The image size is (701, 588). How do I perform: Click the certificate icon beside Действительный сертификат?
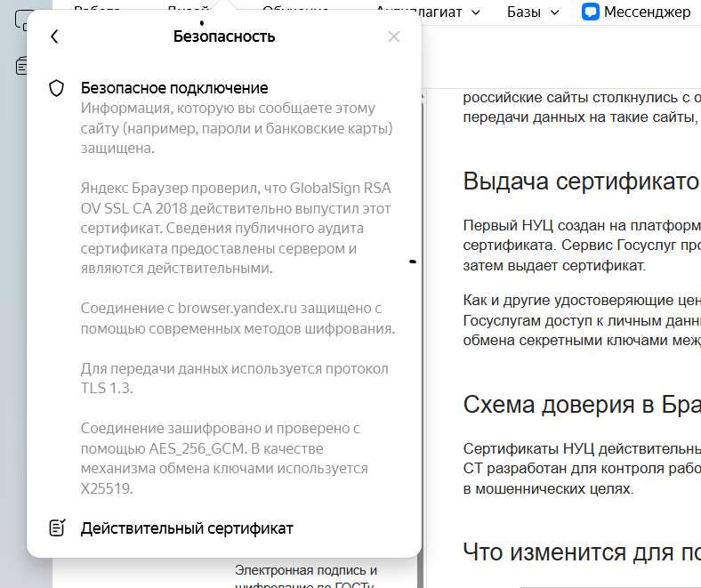click(57, 528)
